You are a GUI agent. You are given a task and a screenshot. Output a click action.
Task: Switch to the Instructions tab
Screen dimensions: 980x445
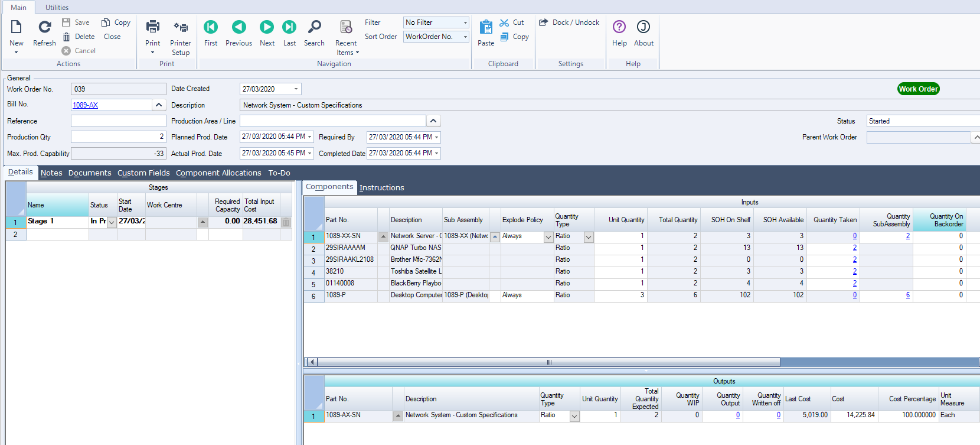pos(381,188)
